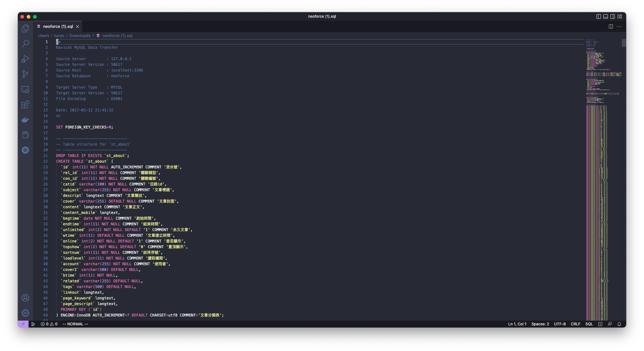
Task: Toggle the primary side bar
Action: 599,16
